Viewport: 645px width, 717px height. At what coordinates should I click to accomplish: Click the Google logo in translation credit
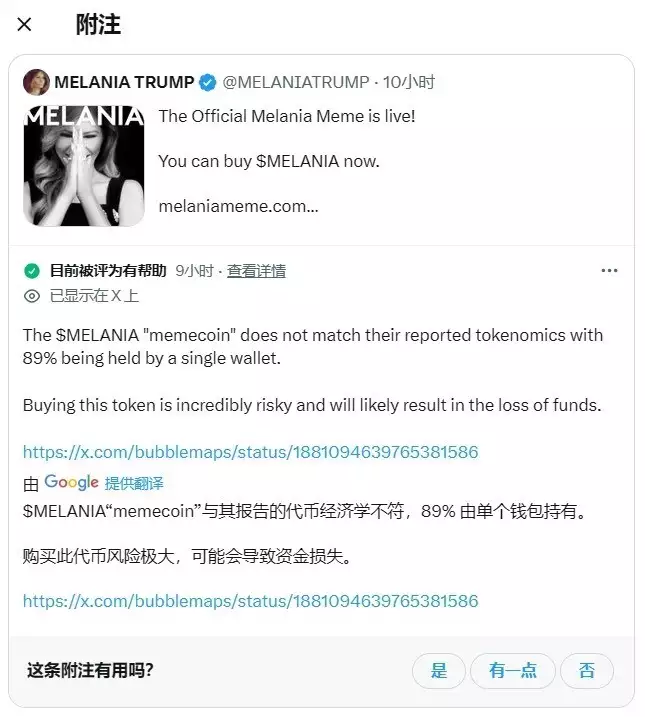(71, 482)
